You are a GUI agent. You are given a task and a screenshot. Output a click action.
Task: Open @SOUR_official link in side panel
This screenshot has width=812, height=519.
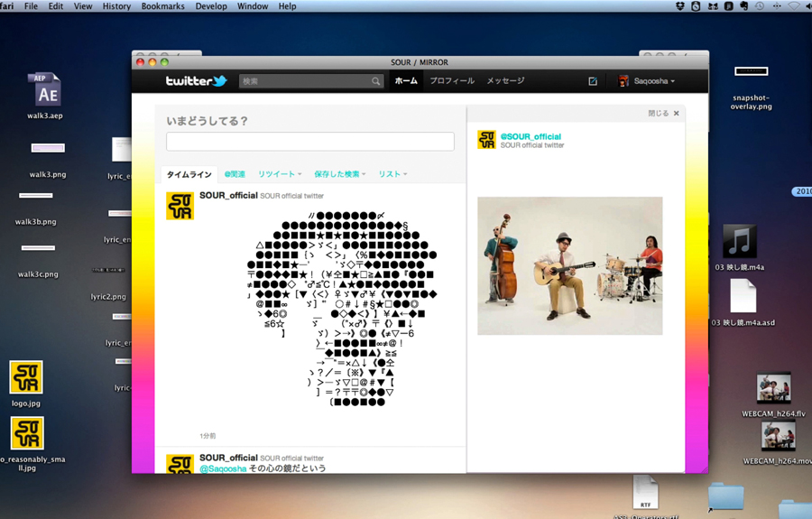(x=531, y=136)
